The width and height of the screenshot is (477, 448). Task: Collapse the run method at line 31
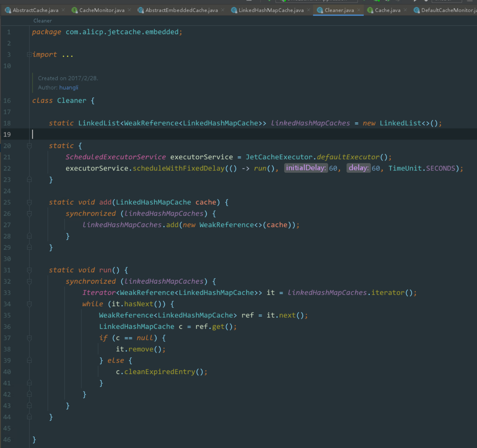pos(29,270)
